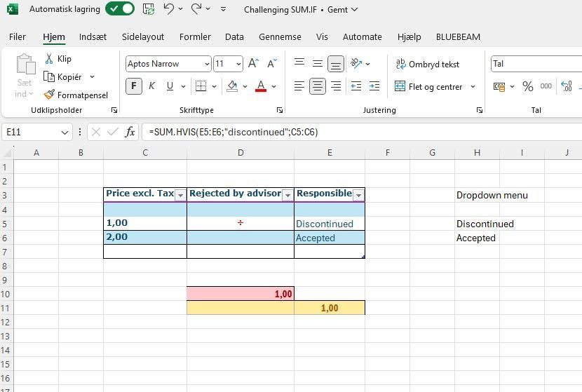582x392 pixels.
Task: Expand the Kopiér dropdown arrow
Action: click(x=92, y=77)
